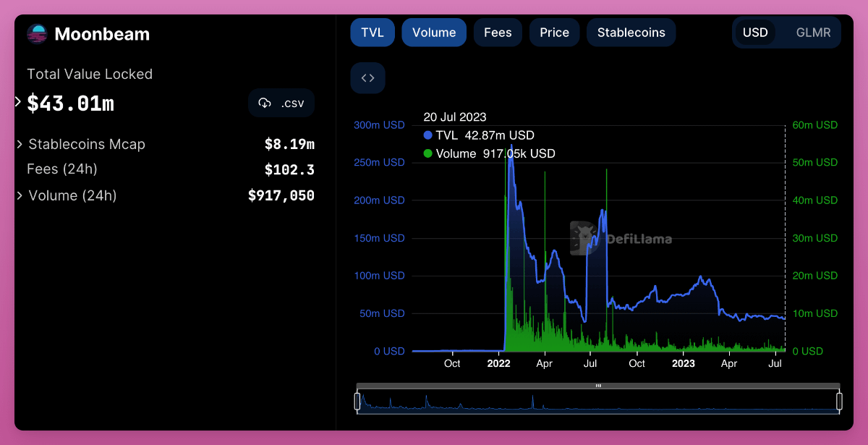The width and height of the screenshot is (868, 445).
Task: Click the blue TVL legend dot
Action: [x=427, y=135]
